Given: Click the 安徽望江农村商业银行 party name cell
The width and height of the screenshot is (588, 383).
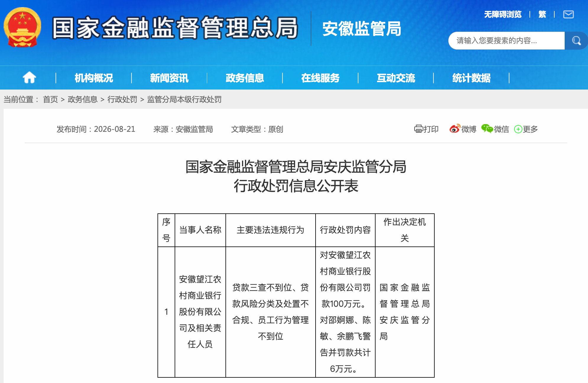Looking at the screenshot, I should click(200, 312).
